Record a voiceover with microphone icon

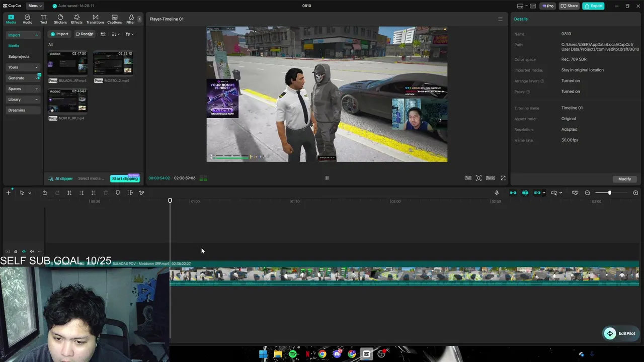pos(497,193)
